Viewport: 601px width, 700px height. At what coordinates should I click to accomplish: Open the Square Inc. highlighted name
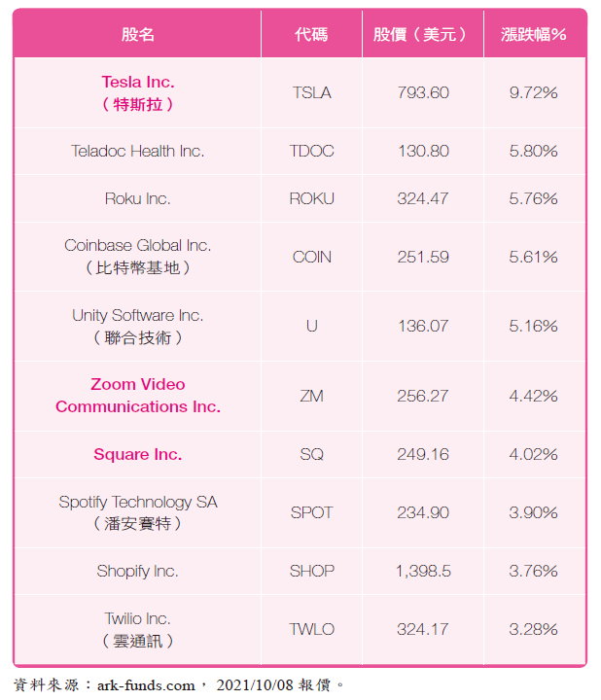click(x=137, y=454)
